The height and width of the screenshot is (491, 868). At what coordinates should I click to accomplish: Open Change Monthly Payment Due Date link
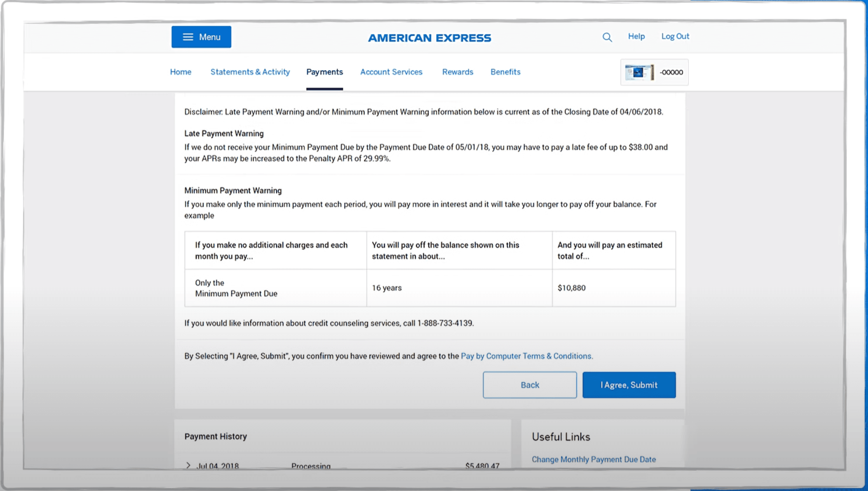click(593, 459)
